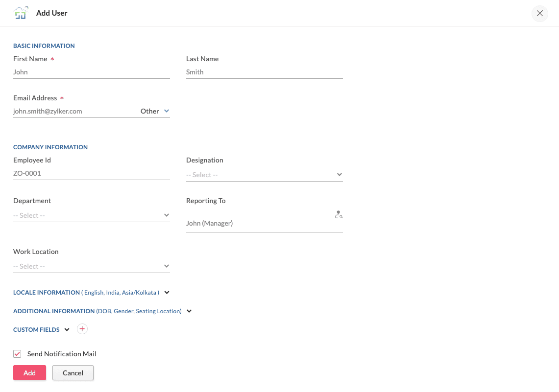This screenshot has height=392, width=559.
Task: Expand the Locale Information section
Action: click(167, 293)
